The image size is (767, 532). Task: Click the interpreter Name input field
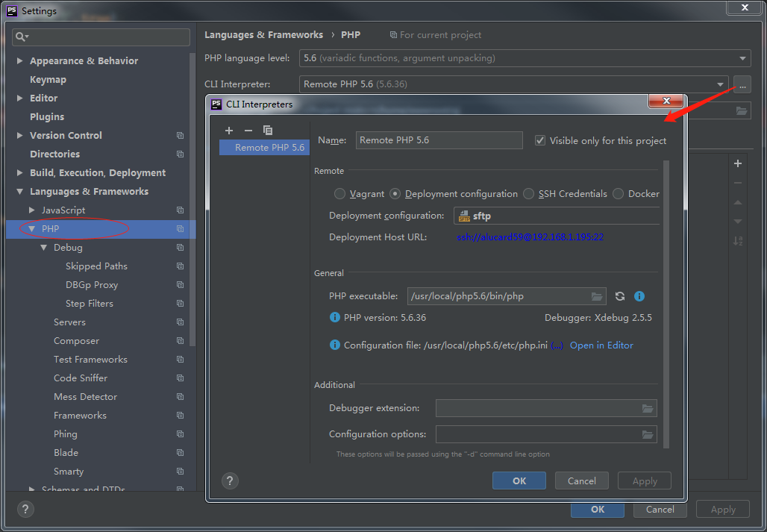click(x=439, y=140)
